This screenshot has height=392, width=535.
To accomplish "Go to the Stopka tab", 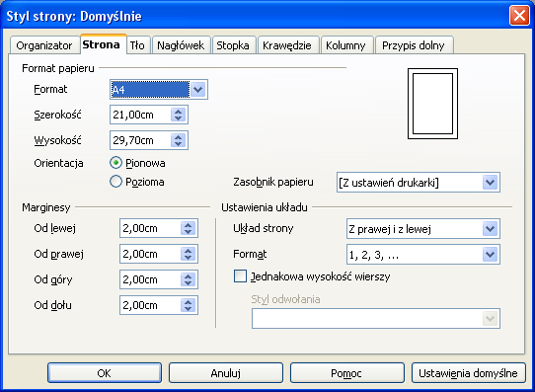I will pyautogui.click(x=234, y=45).
